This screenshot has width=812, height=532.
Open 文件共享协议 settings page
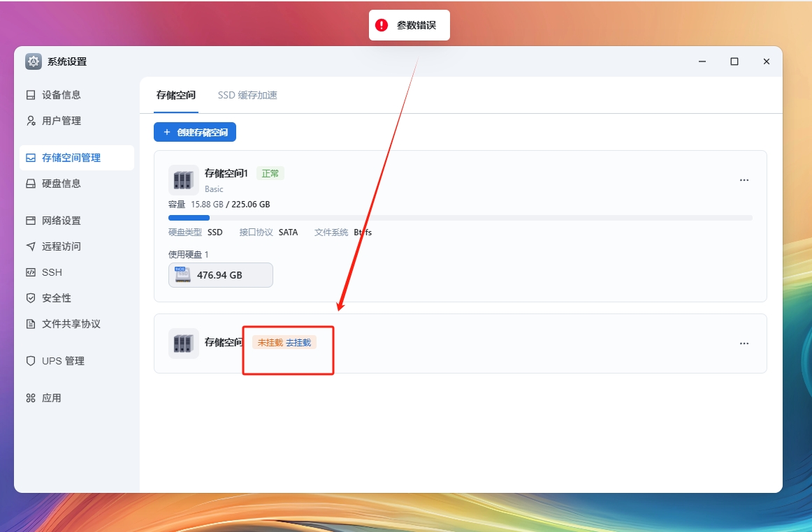coord(77,324)
